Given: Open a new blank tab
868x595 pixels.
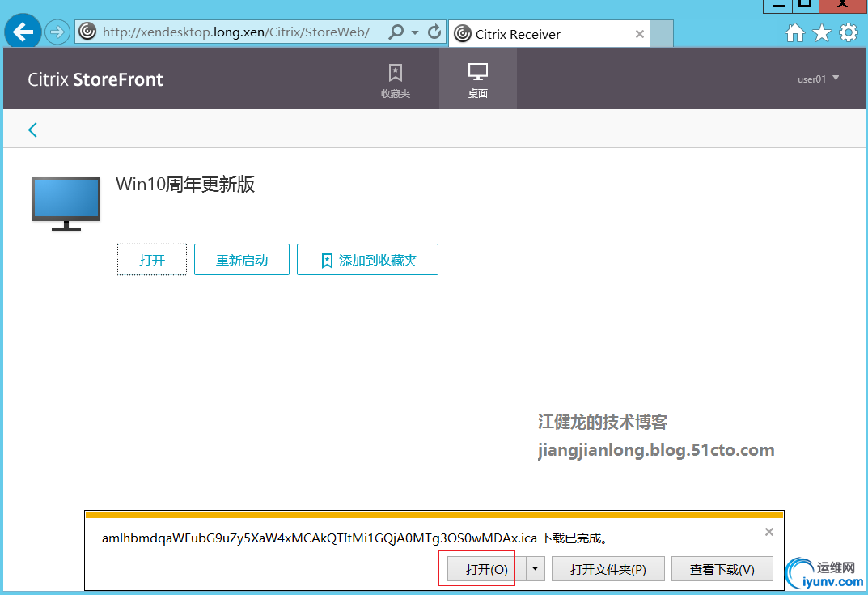Looking at the screenshot, I should [x=662, y=34].
